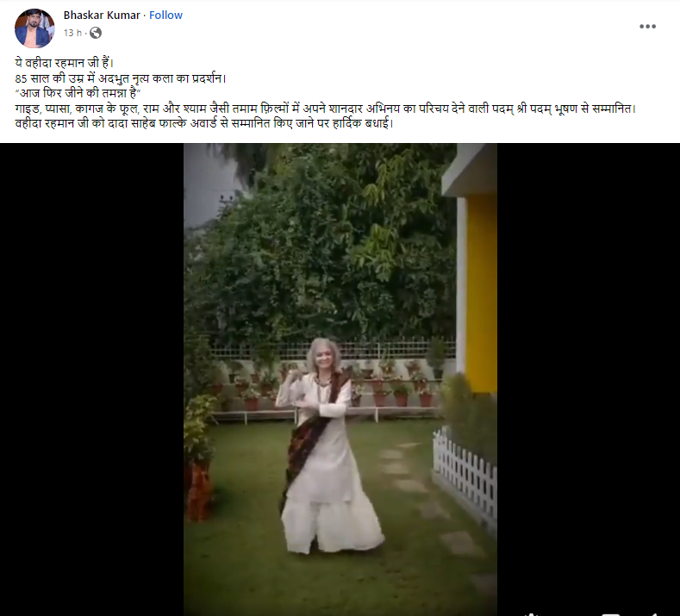Click the partially visible volume icon
Screen dimensions: 680x616
pos(655,614)
